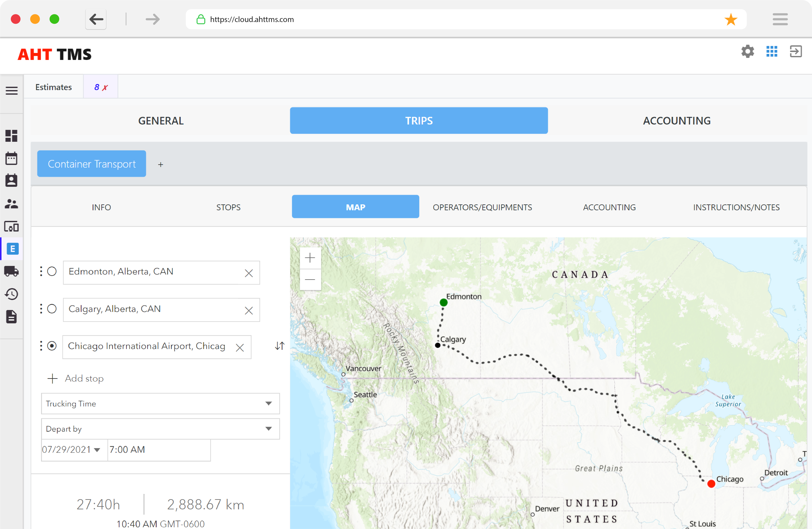Open the Estimates "E" icon in sidebar
812x529 pixels.
coord(13,249)
